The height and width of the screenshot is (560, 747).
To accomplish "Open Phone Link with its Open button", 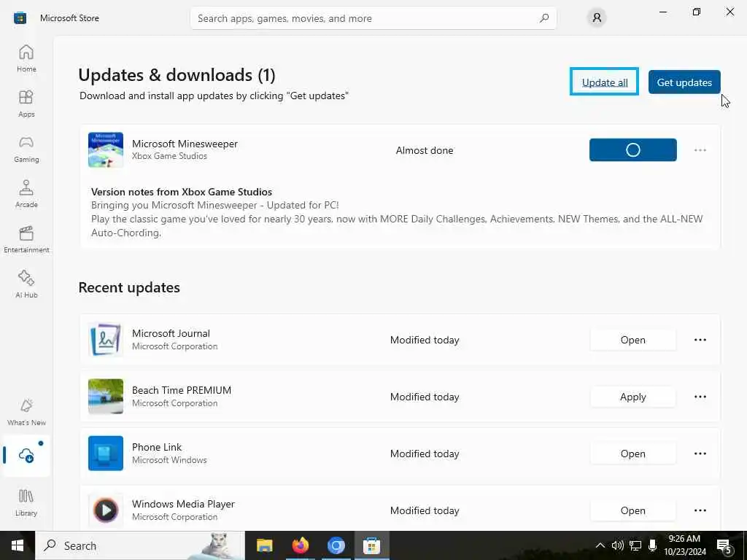I will click(x=632, y=454).
